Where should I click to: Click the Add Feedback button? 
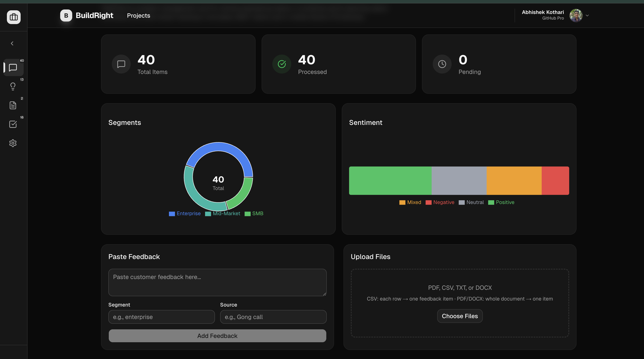click(217, 336)
